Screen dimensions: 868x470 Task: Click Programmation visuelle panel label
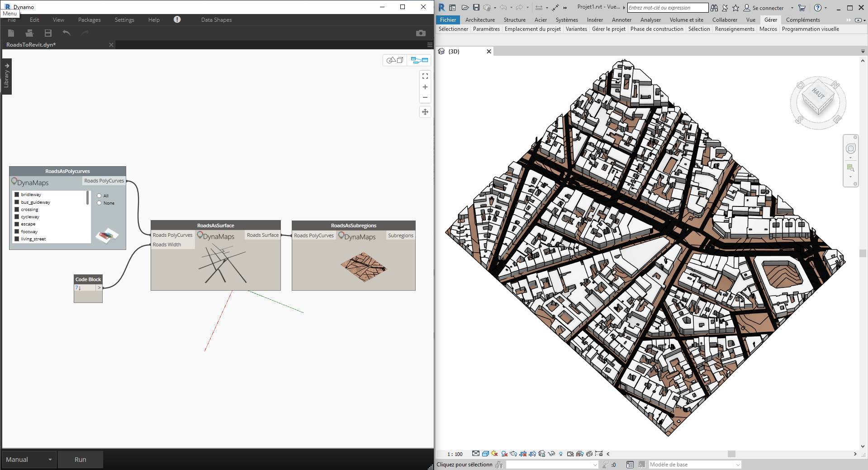click(x=810, y=29)
